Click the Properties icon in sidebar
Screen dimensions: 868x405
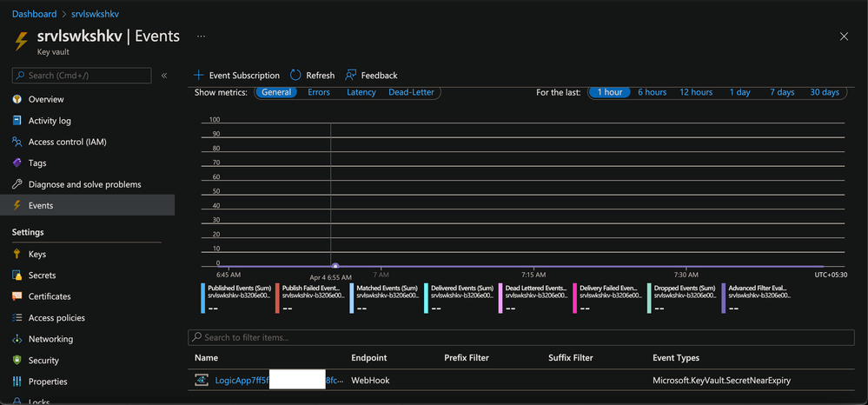tap(17, 382)
